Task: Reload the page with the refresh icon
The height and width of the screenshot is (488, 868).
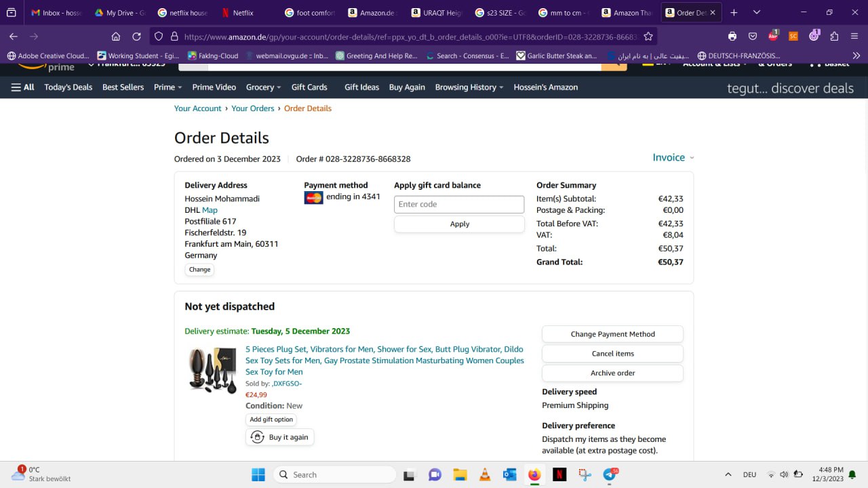Action: point(136,37)
